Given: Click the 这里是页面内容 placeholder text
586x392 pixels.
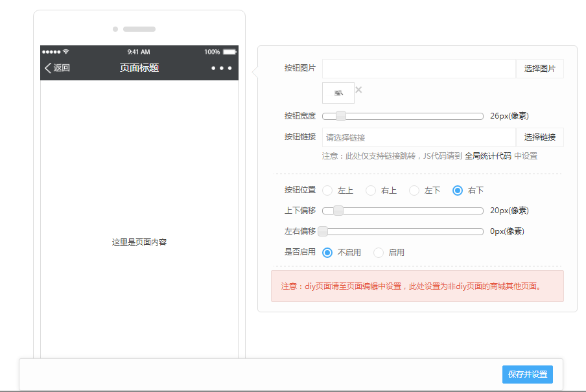Looking at the screenshot, I should click(139, 242).
